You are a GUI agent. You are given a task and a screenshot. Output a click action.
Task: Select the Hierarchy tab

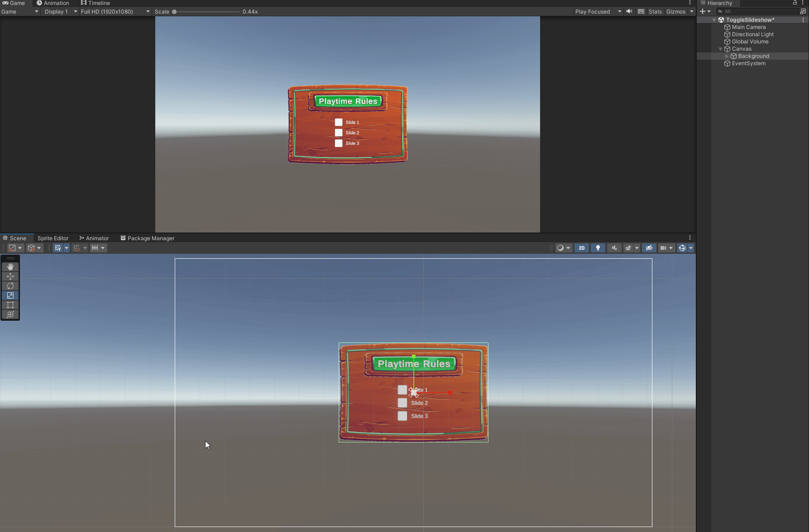point(716,3)
